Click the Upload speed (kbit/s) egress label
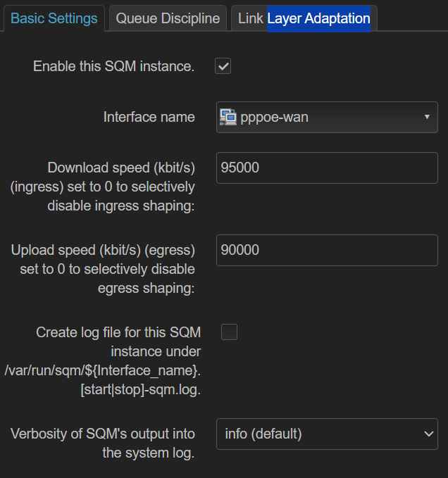The image size is (448, 478). tap(103, 269)
